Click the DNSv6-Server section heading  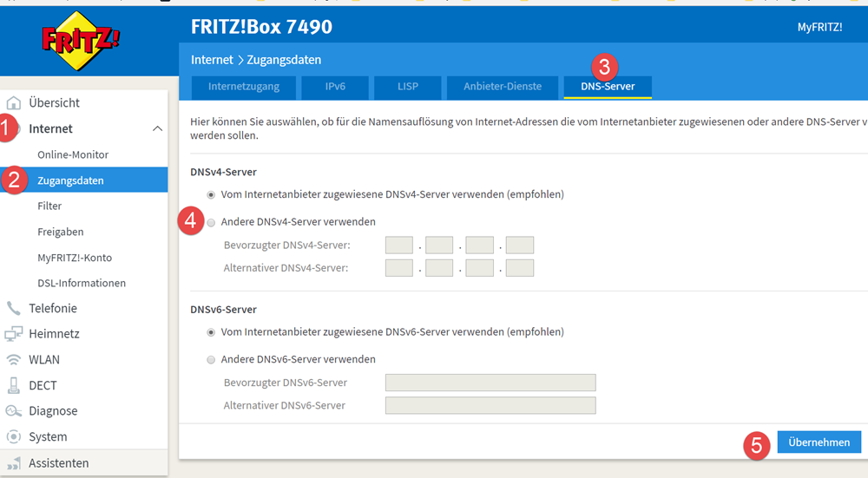coord(224,310)
